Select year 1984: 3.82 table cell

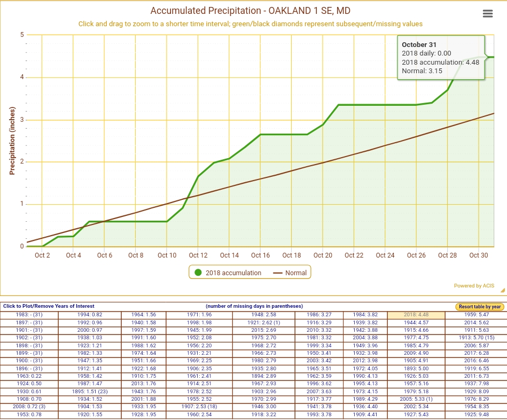pos(365,315)
